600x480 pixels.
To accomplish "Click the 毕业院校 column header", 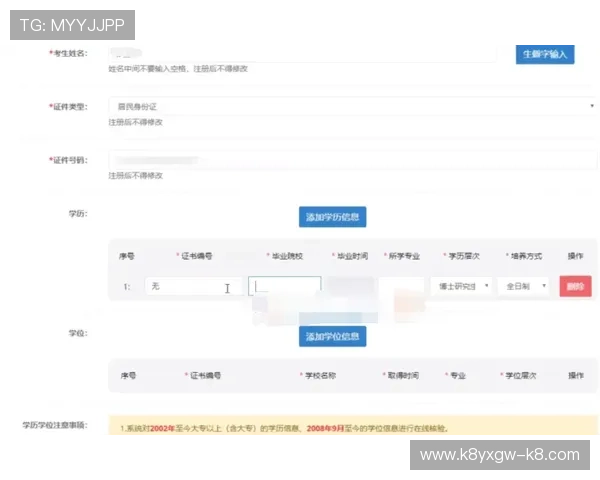I will coord(287,256).
